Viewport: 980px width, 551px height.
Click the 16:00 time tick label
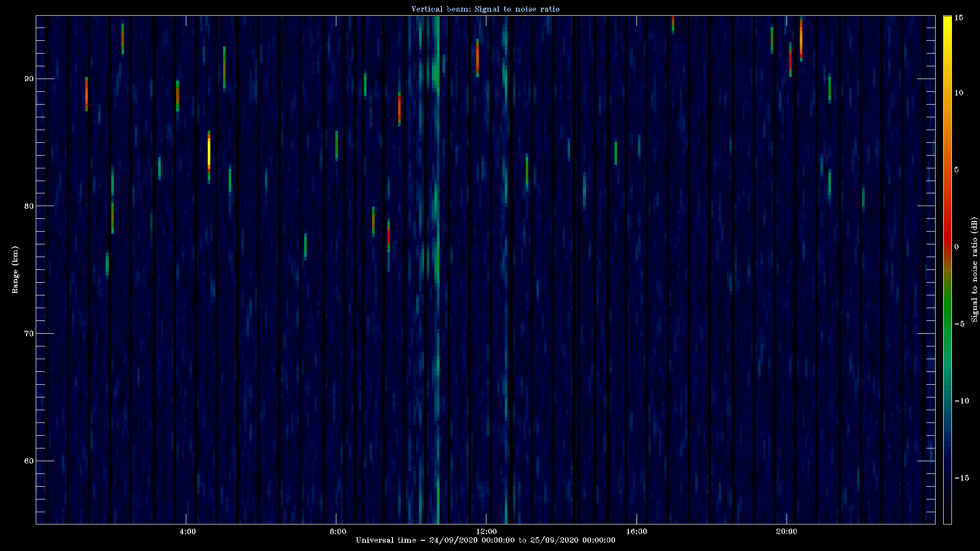(636, 532)
